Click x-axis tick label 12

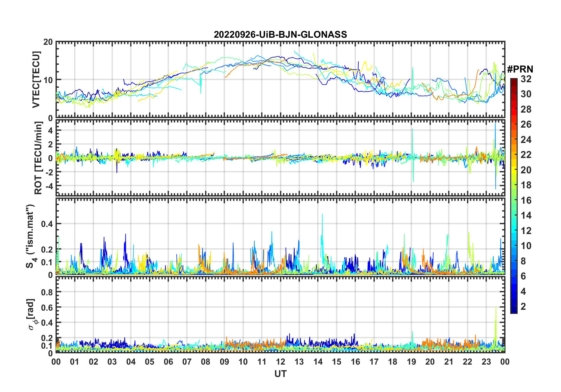click(280, 362)
